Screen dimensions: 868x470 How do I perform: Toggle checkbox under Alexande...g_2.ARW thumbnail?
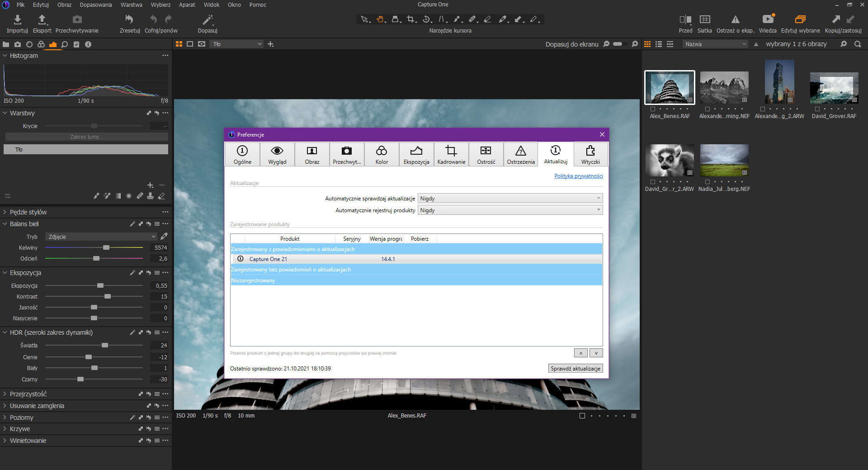(763, 109)
